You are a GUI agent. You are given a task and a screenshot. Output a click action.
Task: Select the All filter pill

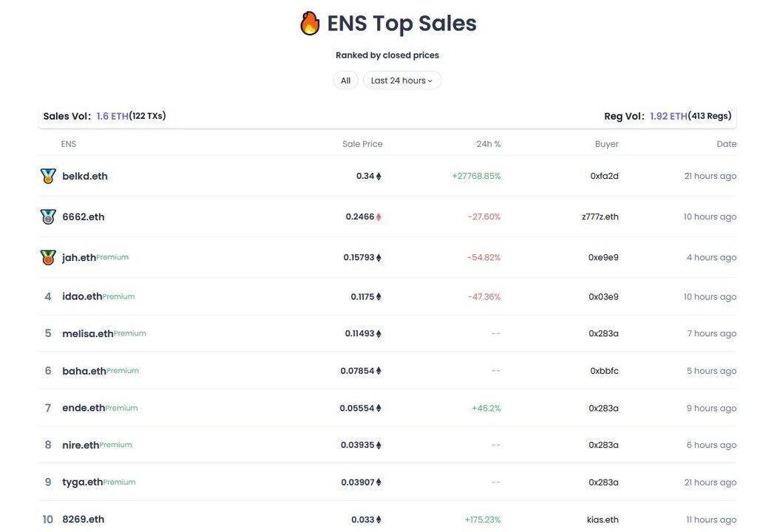pyautogui.click(x=345, y=81)
